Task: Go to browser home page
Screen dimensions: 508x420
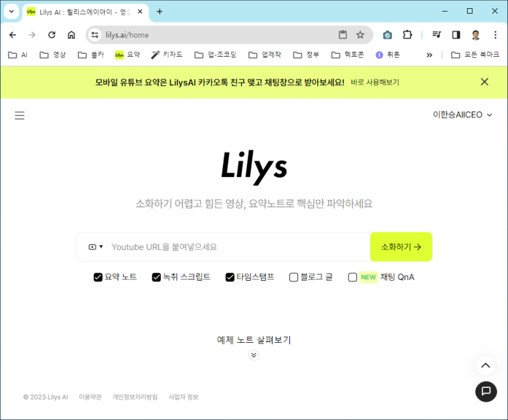Action: (x=71, y=35)
